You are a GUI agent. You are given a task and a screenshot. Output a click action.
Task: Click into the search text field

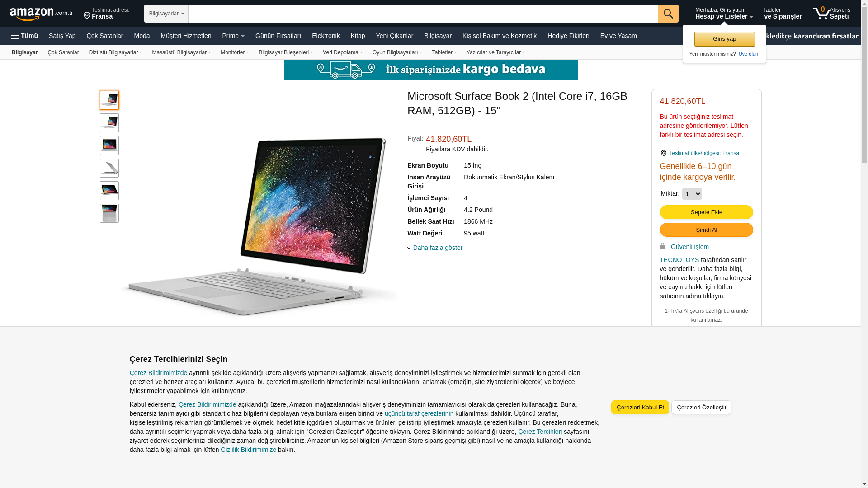[x=423, y=14]
